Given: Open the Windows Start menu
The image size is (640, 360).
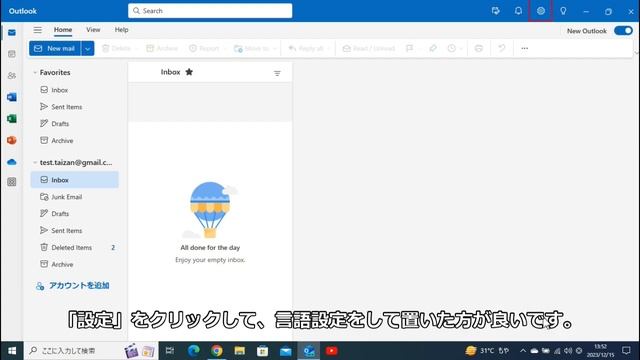Looking at the screenshot, I should click(x=12, y=351).
